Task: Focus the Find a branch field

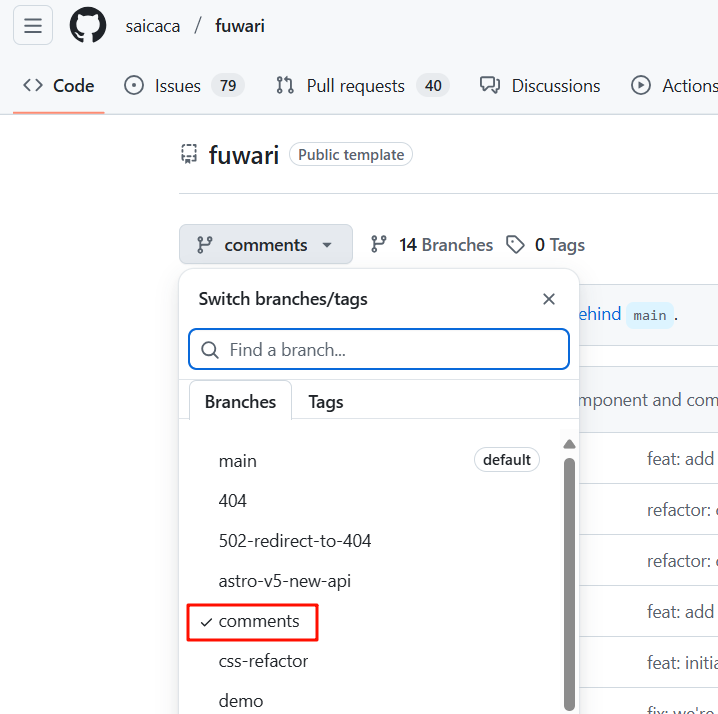Action: (390, 350)
